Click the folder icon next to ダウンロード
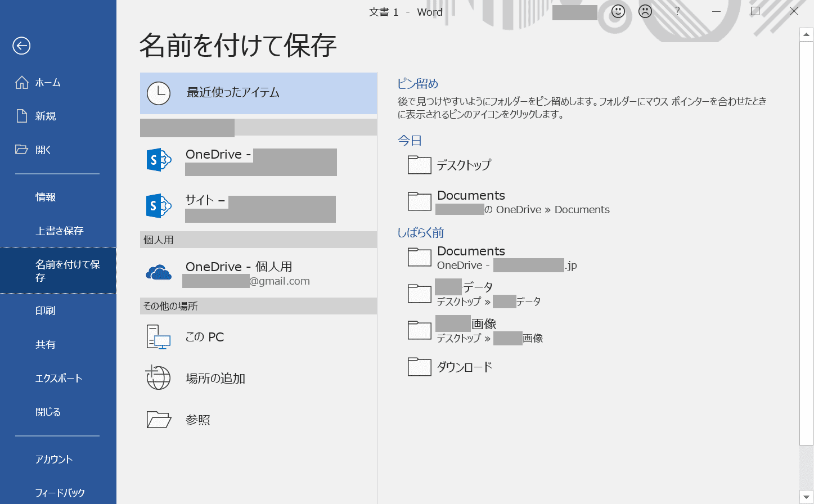This screenshot has width=814, height=504. pos(419,367)
